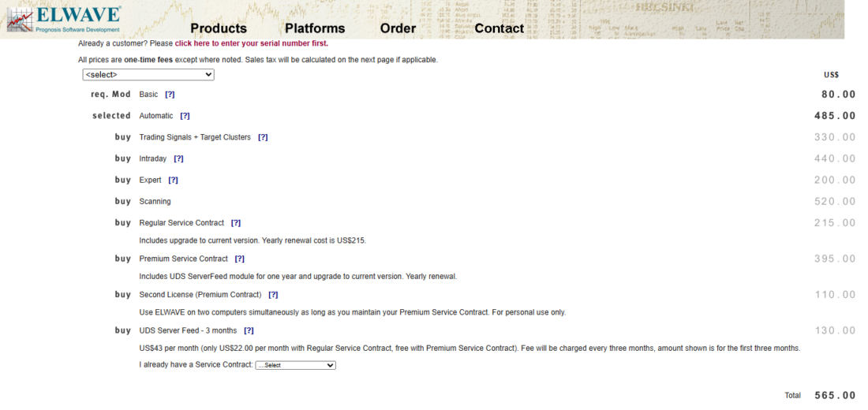Click the Regular Service Contract label
Viewport: 868px width, 410px height.
[181, 223]
